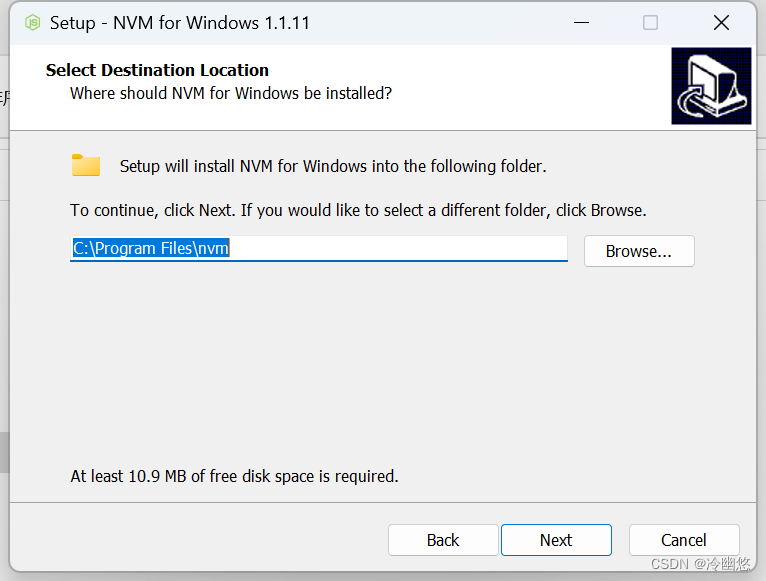Minimize the Setup window

(581, 22)
